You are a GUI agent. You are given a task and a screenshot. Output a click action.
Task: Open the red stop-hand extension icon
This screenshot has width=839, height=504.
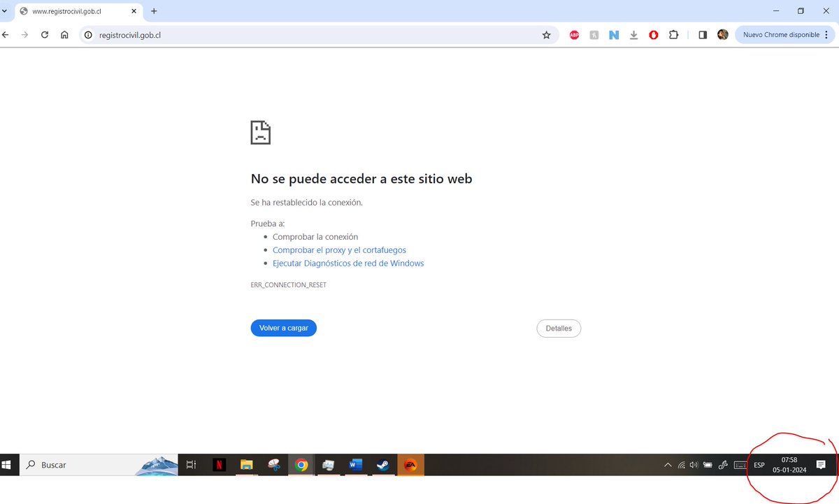654,34
